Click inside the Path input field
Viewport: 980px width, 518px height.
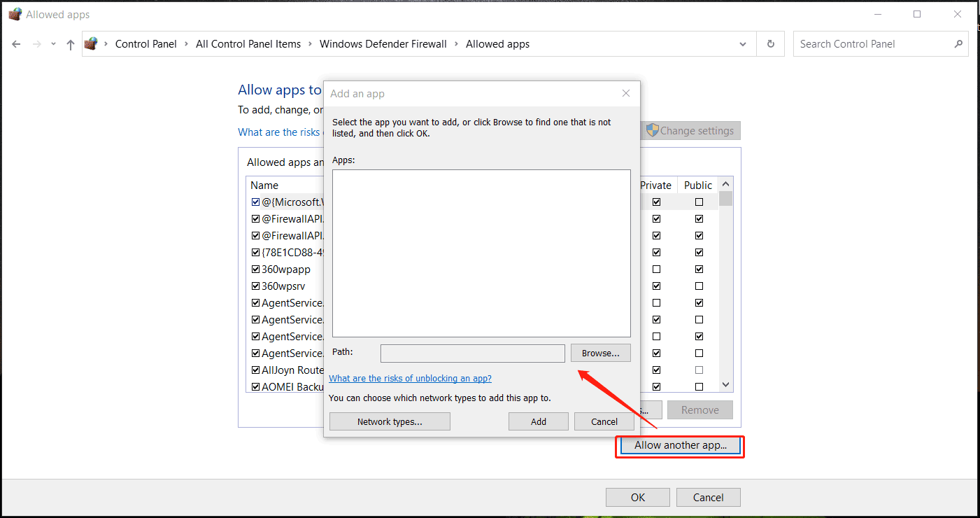[x=472, y=353]
